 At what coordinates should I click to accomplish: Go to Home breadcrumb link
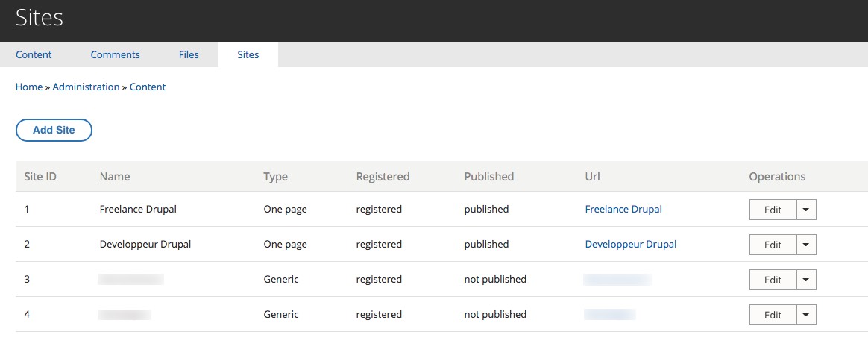(29, 87)
